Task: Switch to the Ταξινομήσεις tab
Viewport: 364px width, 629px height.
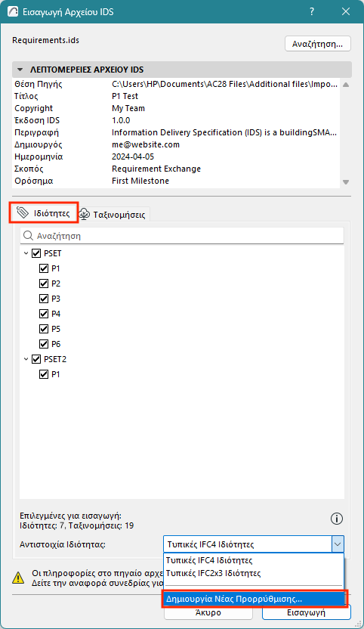Action: 113,214
